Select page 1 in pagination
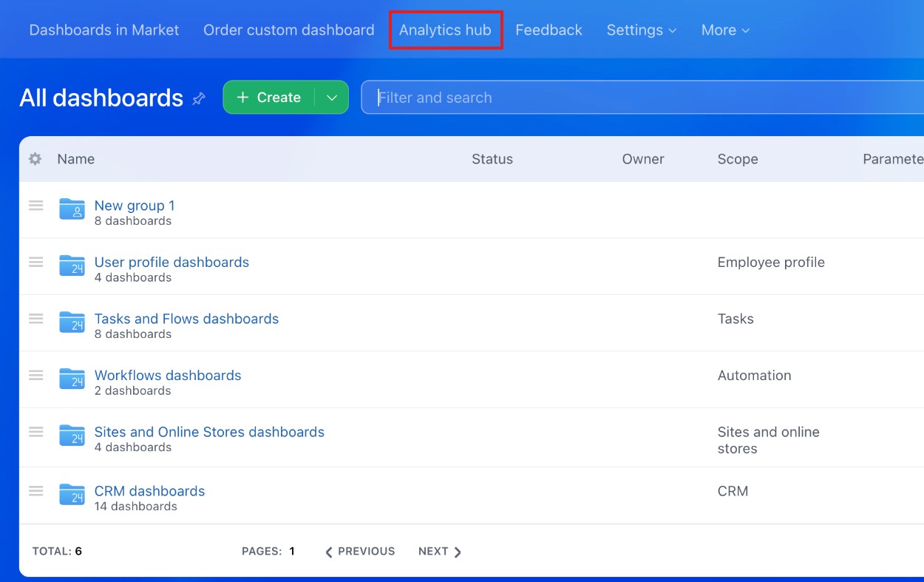924x582 pixels. click(292, 552)
